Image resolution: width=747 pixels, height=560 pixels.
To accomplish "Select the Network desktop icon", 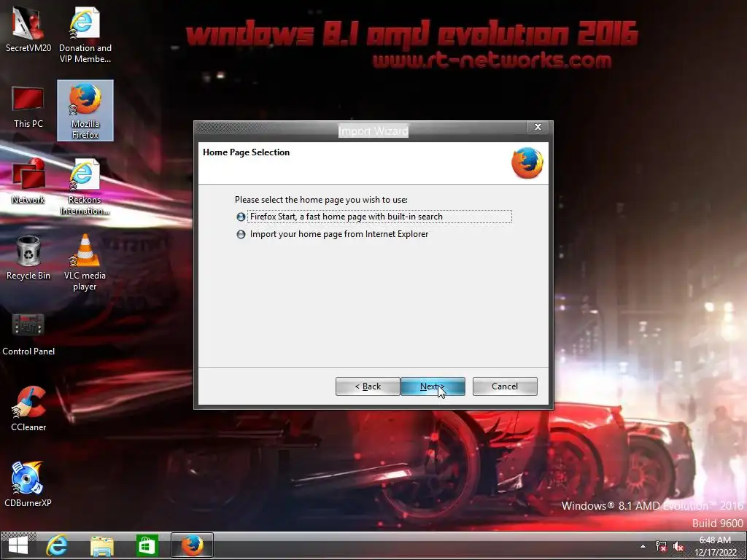I will point(28,182).
